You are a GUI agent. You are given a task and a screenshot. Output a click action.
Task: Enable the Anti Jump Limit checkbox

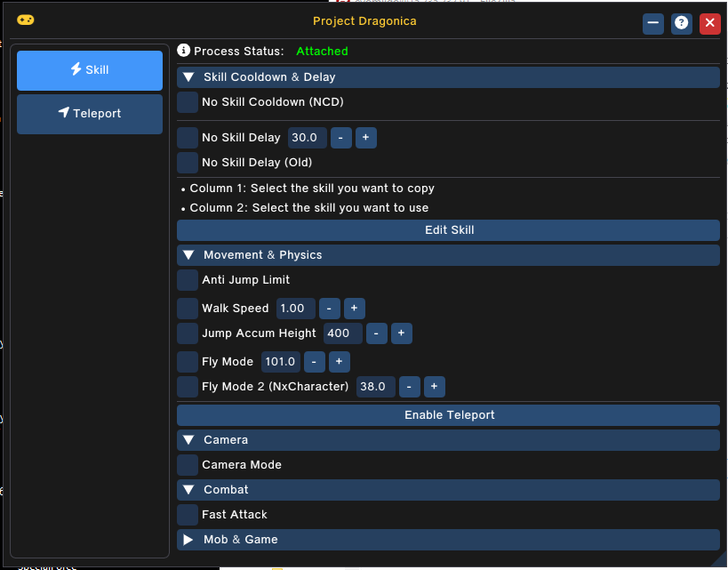188,280
